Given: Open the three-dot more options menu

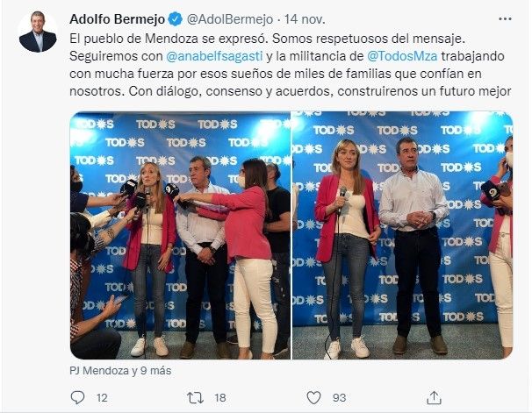Looking at the screenshot, I should pos(505,19).
